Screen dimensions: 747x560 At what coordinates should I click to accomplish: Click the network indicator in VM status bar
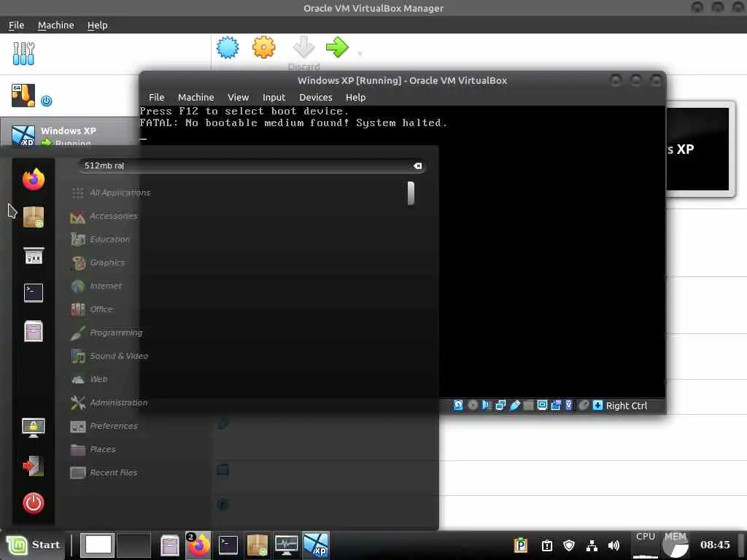tap(500, 405)
